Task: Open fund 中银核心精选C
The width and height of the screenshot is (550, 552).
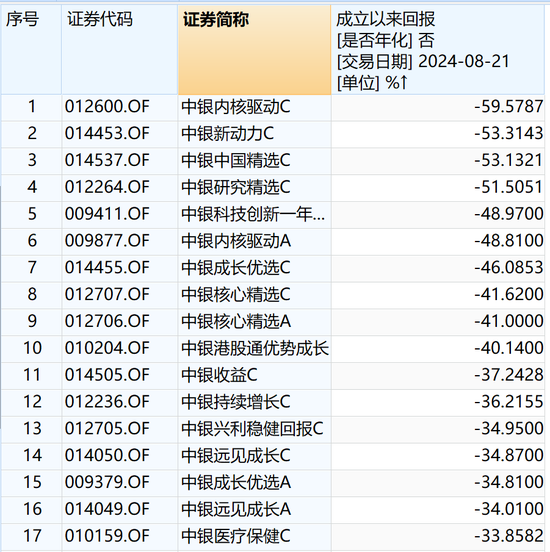Action: (236, 294)
